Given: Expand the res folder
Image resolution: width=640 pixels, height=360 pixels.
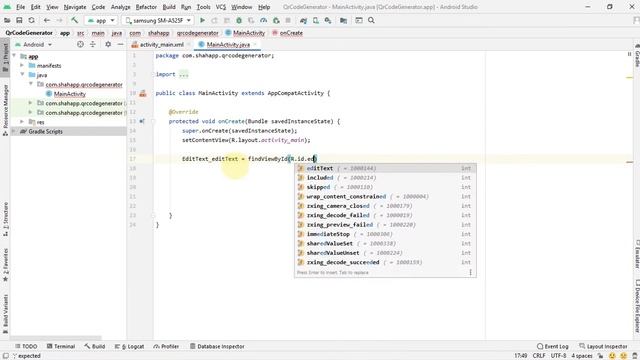Looking at the screenshot, I should tap(22, 122).
